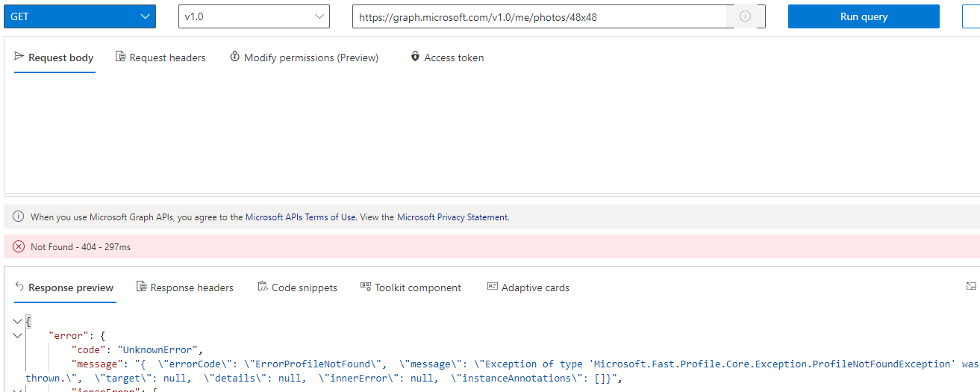The image size is (980, 392).
Task: Click the info icon beside the URL
Action: [745, 16]
